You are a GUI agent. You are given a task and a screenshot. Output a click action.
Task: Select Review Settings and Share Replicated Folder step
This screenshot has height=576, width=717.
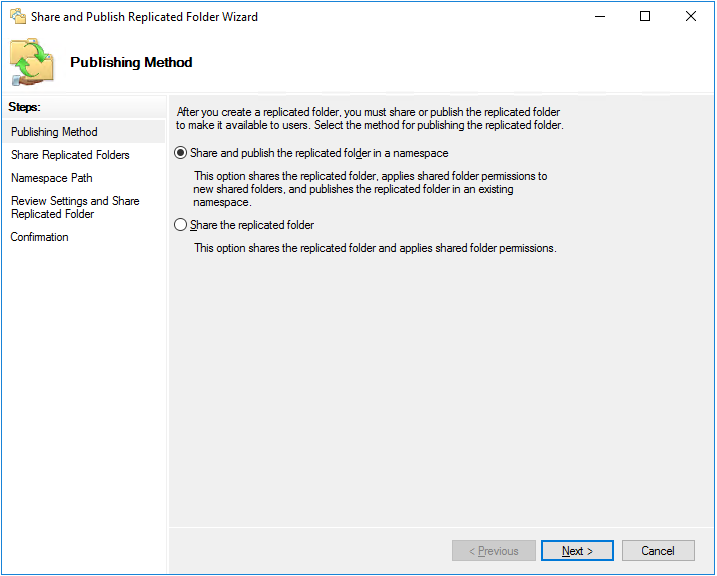(x=75, y=207)
